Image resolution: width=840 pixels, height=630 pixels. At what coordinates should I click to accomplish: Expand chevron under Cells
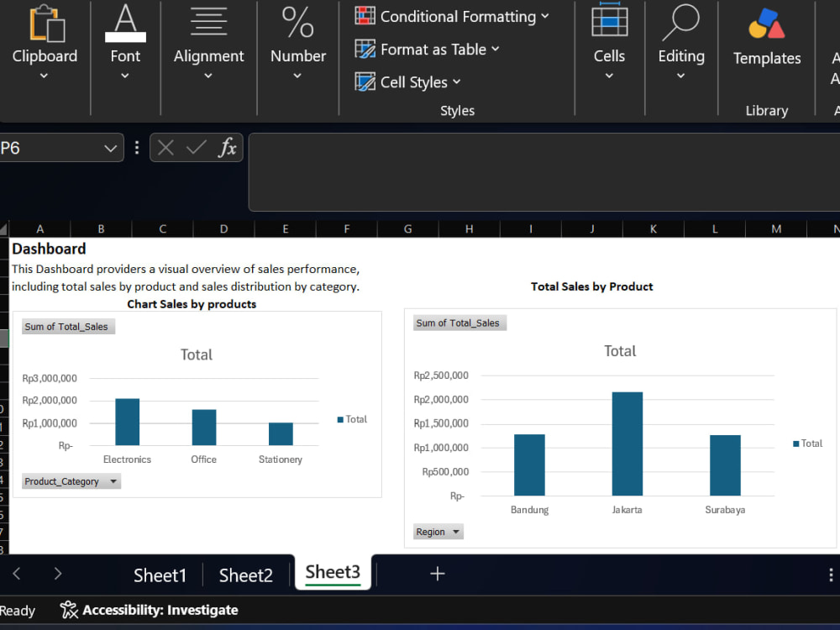[609, 76]
